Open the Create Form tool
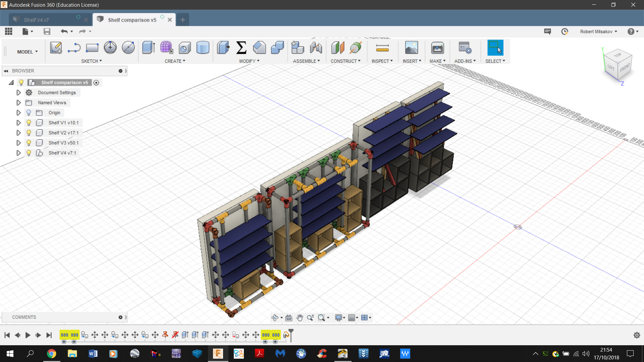Image resolution: width=644 pixels, height=362 pixels. tap(166, 48)
